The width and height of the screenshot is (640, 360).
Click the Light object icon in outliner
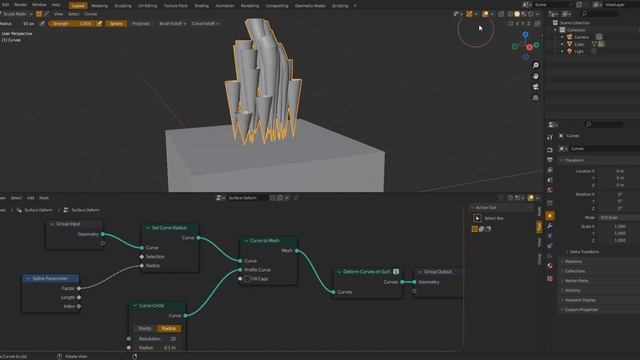click(569, 51)
